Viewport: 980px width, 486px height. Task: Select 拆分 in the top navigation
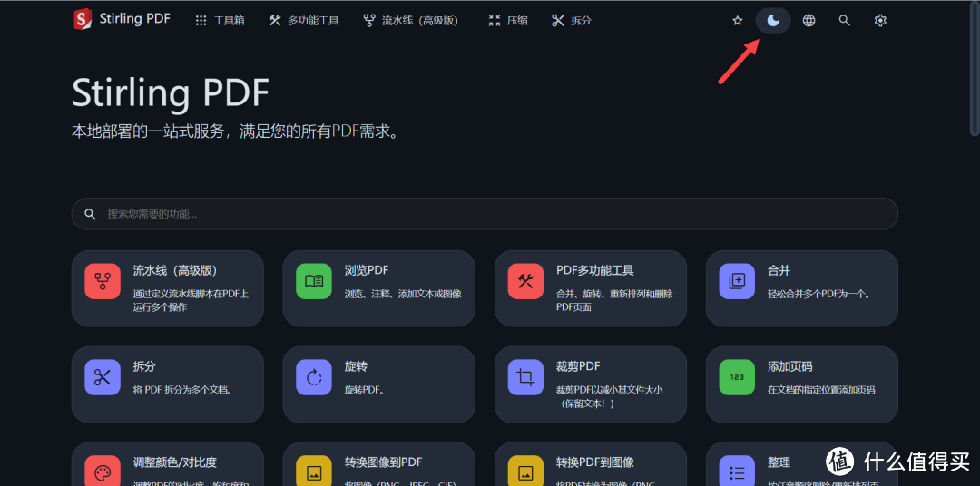pyautogui.click(x=572, y=21)
